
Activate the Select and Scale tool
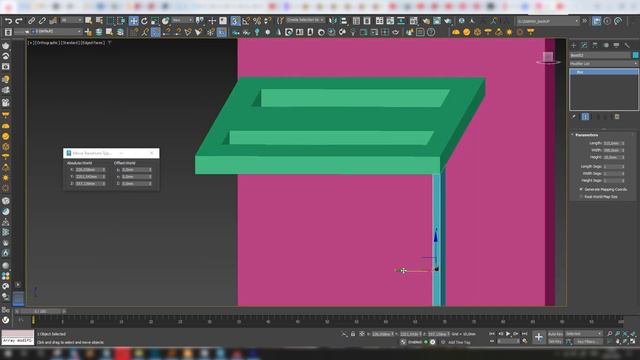[x=155, y=20]
